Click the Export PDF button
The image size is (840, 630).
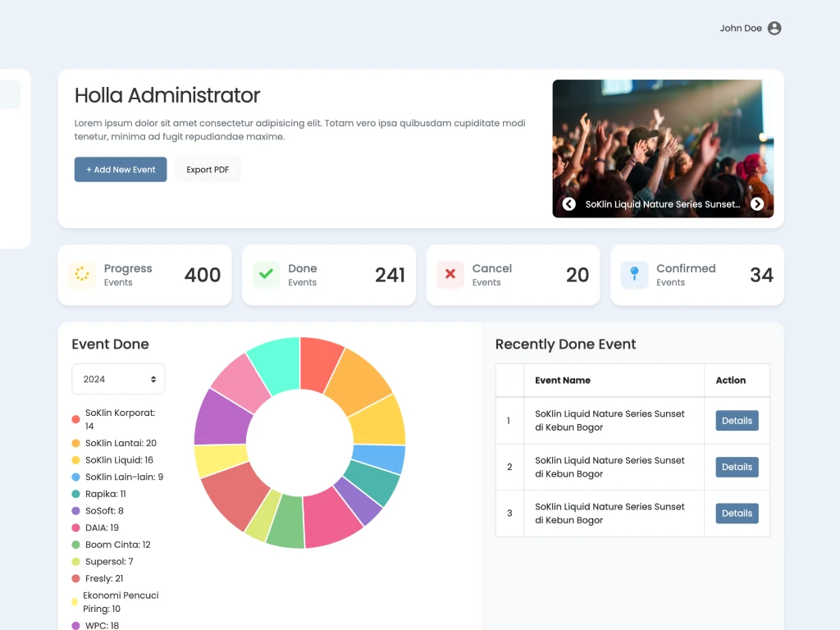click(208, 170)
